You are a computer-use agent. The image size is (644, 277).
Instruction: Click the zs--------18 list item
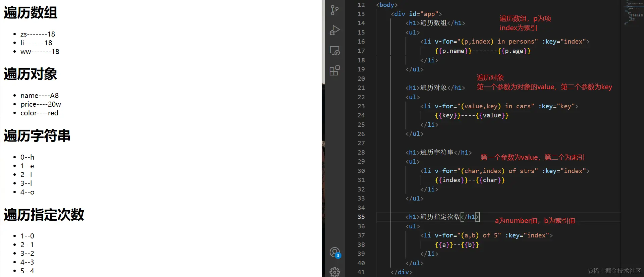point(38,34)
